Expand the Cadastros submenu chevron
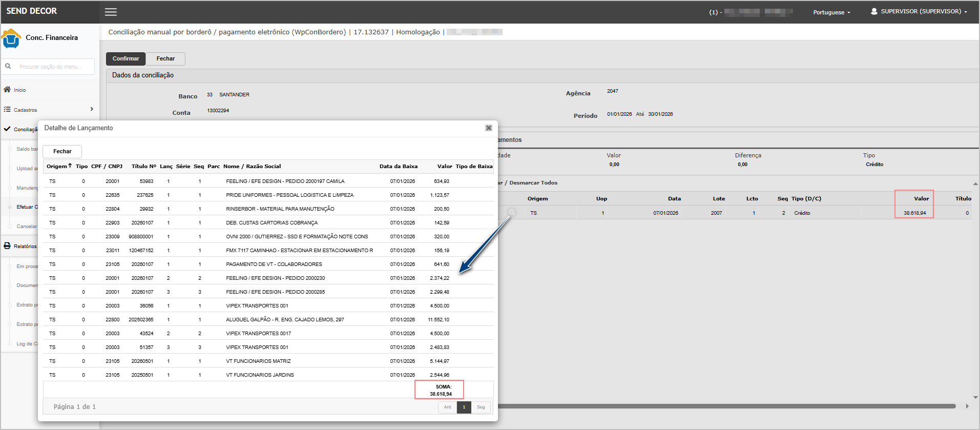This screenshot has height=430, width=980. tap(92, 109)
